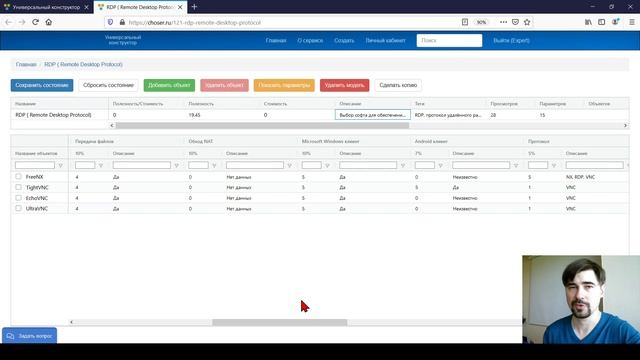
Task: Click the Выйти (Expert) logout link
Action: tap(511, 40)
